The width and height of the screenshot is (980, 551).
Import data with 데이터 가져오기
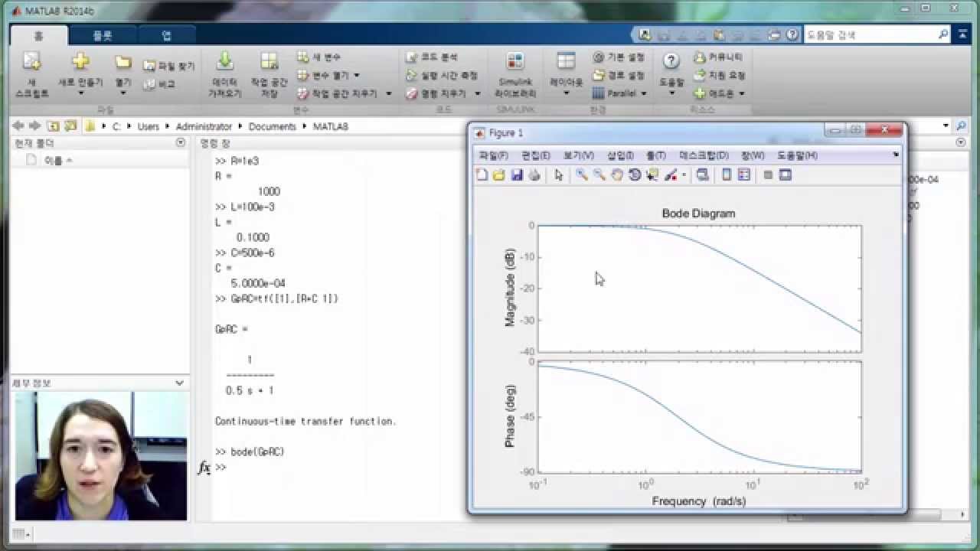point(225,75)
